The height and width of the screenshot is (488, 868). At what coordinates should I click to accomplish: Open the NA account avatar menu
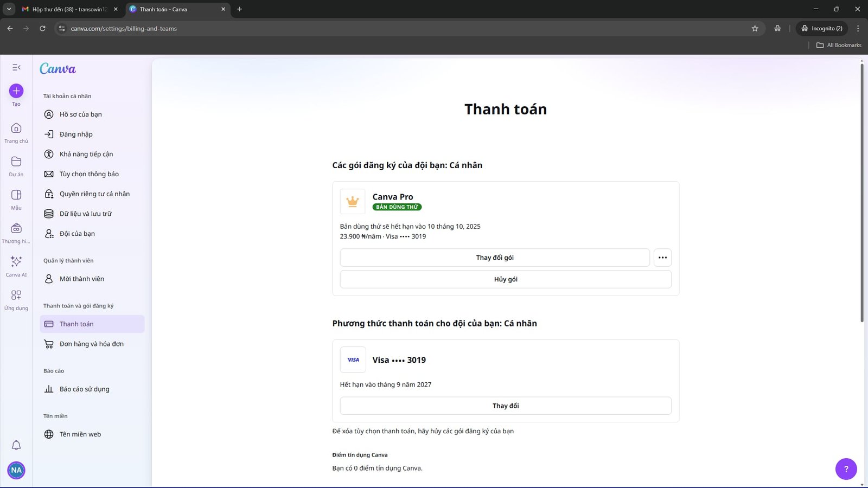(16, 470)
